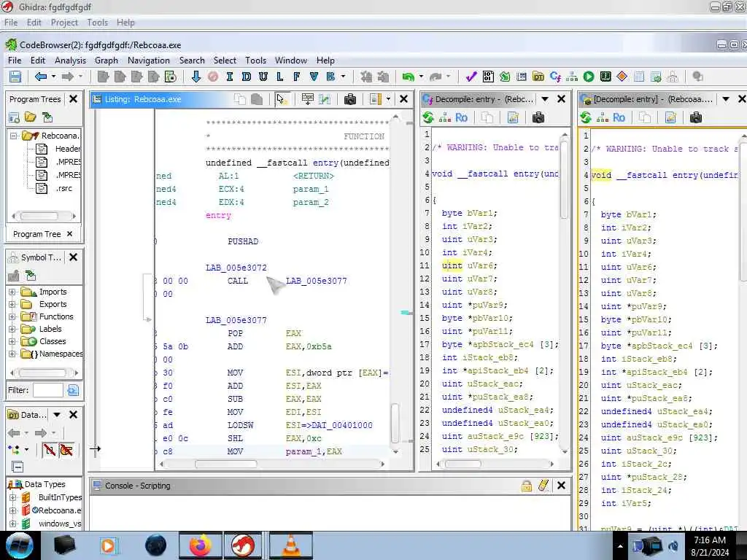Click the Listing cursor hover-mode icon
747x560 pixels.
point(281,99)
